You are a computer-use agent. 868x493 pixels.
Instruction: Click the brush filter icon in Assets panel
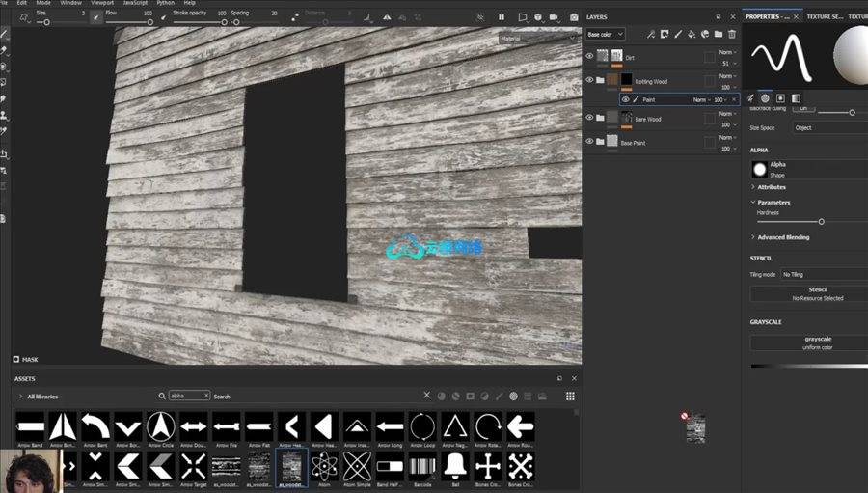pyautogui.click(x=500, y=397)
